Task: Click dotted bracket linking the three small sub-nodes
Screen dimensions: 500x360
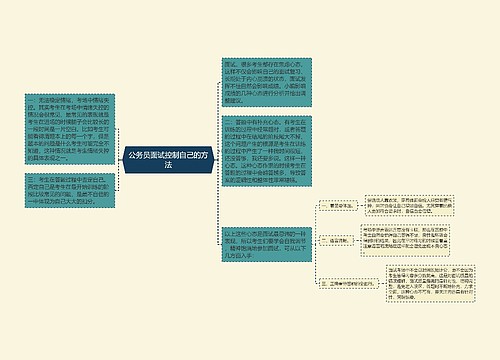Action: (x=315, y=245)
